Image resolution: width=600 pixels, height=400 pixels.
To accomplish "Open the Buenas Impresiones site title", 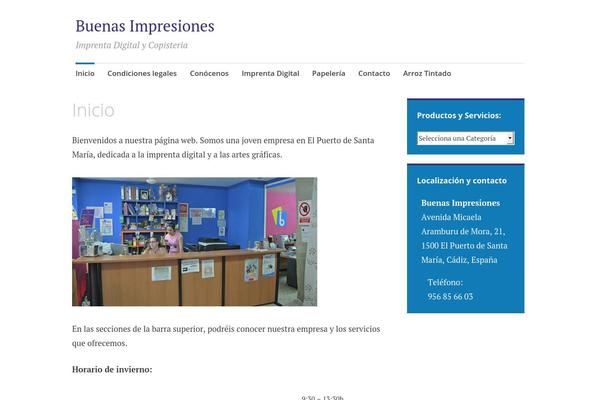I will (x=145, y=26).
